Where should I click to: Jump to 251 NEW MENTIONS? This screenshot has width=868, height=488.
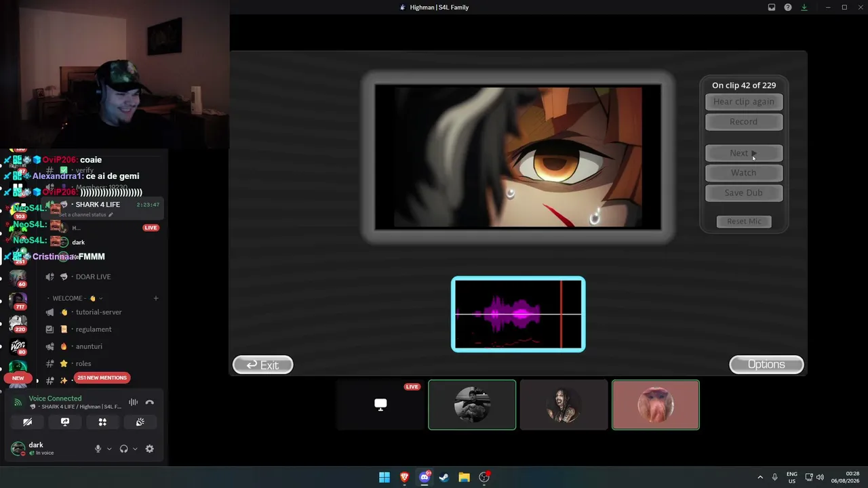(102, 378)
